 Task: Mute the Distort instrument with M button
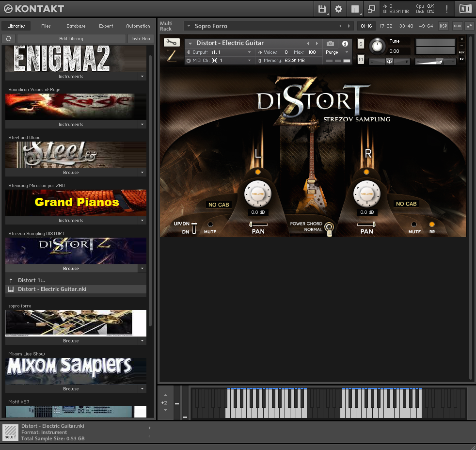(x=361, y=60)
